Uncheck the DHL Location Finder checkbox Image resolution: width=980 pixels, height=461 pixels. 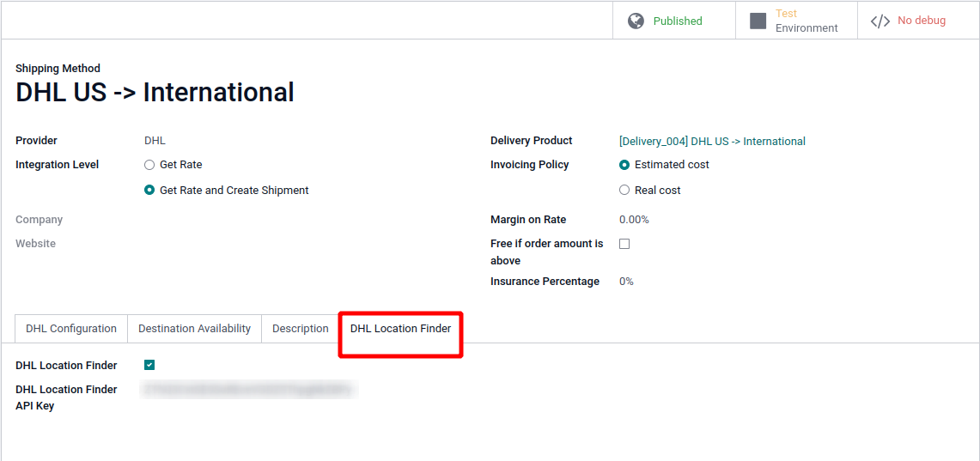(x=149, y=365)
